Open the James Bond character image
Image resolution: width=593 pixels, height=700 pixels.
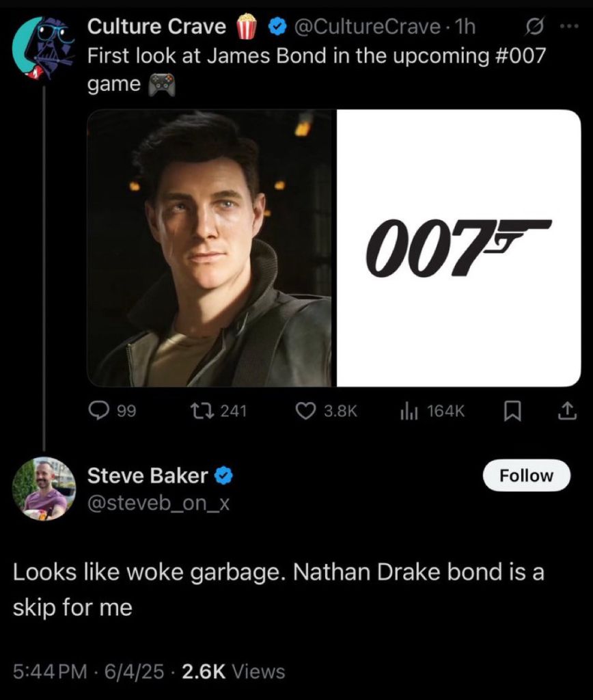click(x=210, y=248)
